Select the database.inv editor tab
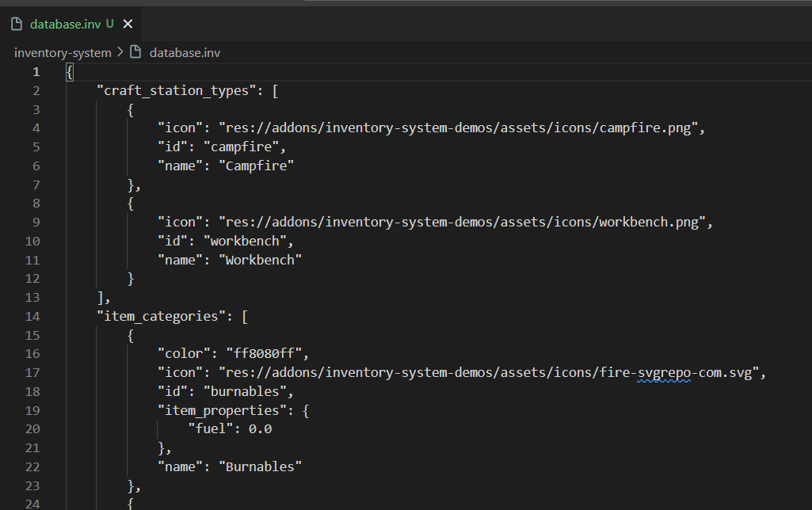Viewport: 812px width, 510px height. tap(71, 25)
